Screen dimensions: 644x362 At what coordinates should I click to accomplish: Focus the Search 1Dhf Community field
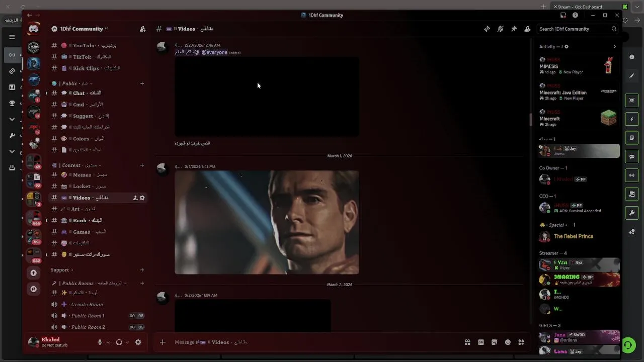(578, 29)
